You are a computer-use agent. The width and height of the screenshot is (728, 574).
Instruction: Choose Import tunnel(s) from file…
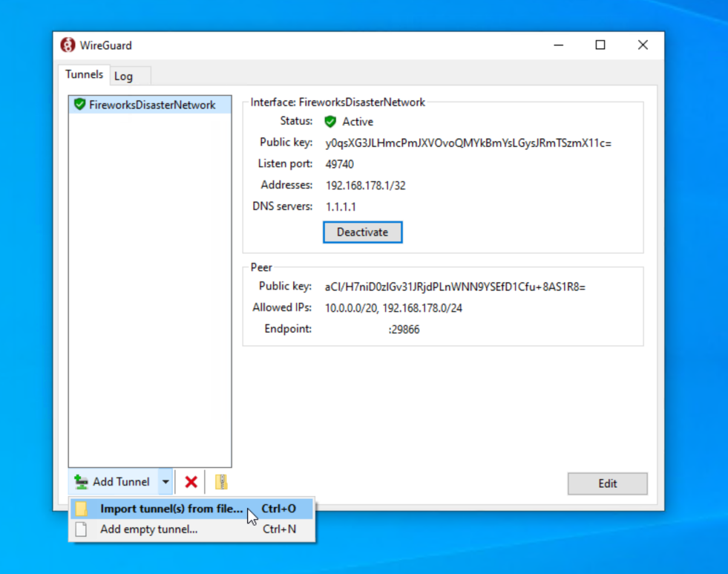pyautogui.click(x=191, y=509)
